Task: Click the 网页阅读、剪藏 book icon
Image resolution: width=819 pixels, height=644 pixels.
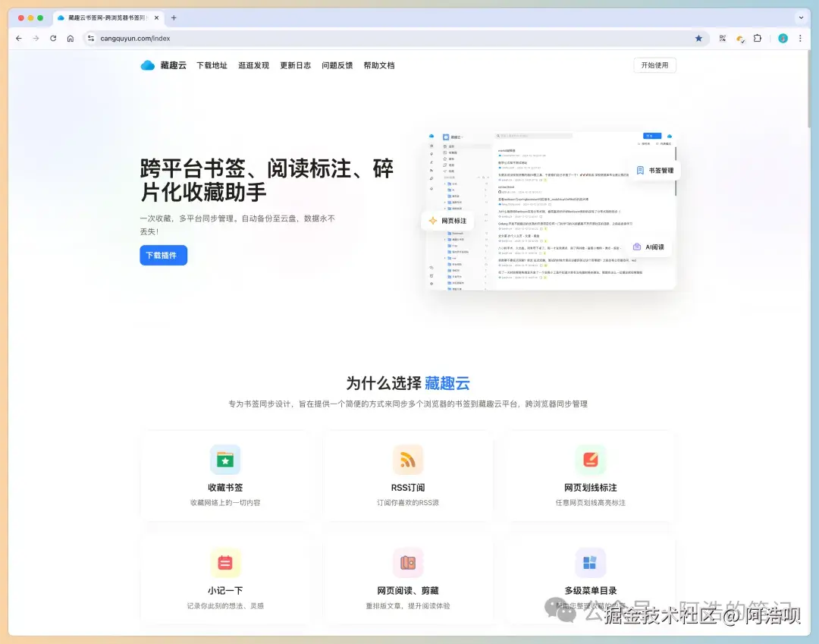Action: click(x=408, y=563)
